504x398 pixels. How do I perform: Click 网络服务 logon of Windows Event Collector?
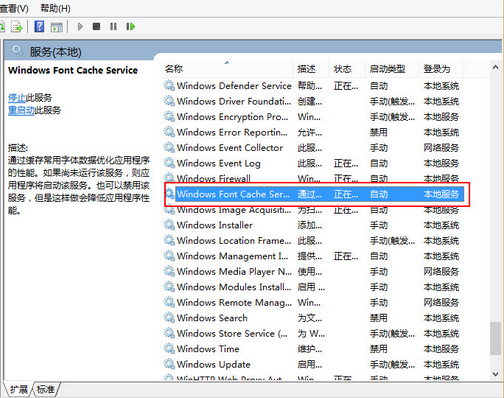pyautogui.click(x=441, y=147)
